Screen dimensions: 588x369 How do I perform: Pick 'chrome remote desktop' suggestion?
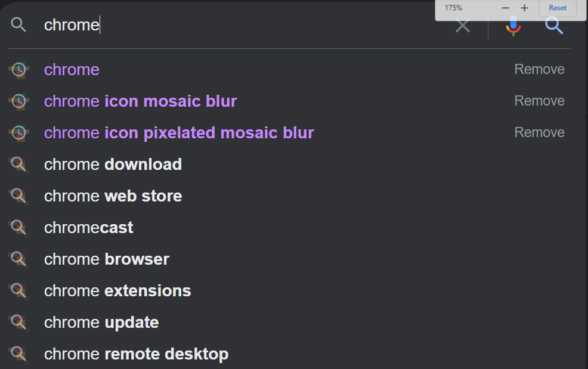coord(136,354)
